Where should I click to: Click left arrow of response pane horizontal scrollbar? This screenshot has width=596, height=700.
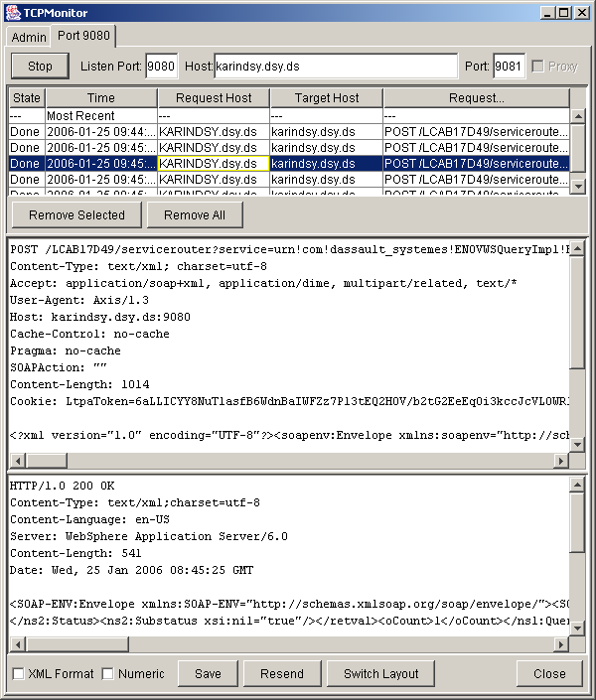[18, 644]
